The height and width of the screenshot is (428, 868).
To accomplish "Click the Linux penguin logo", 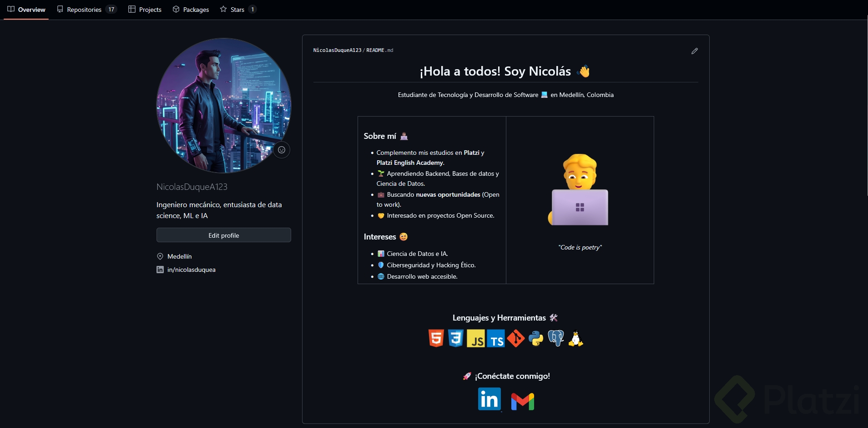I will pos(576,338).
